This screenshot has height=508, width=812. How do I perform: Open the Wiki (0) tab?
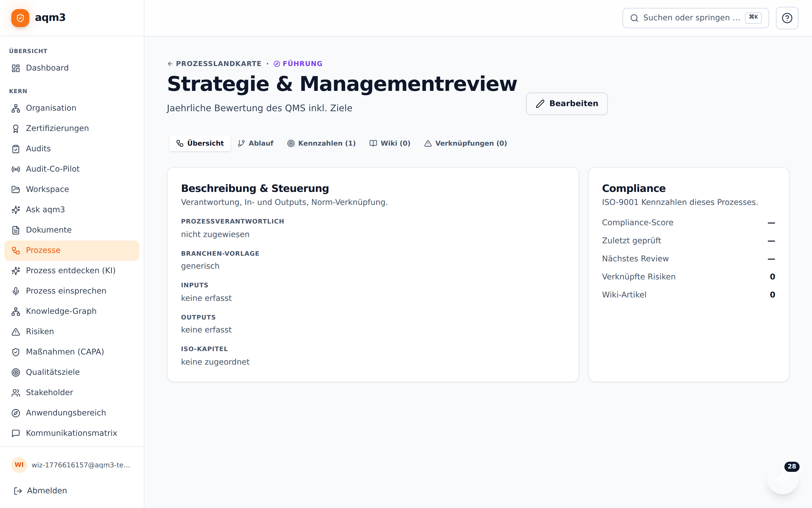390,143
